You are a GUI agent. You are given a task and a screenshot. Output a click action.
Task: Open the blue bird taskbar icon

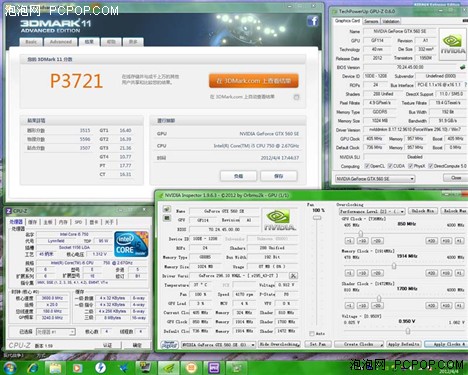tap(123, 368)
